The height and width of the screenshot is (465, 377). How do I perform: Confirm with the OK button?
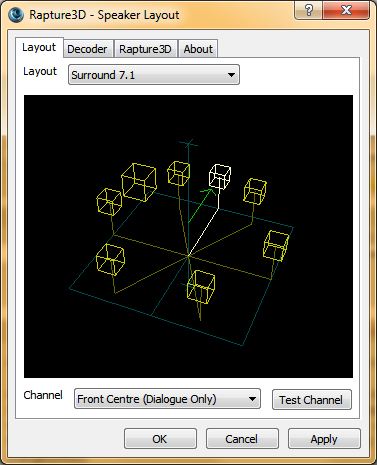pos(160,439)
